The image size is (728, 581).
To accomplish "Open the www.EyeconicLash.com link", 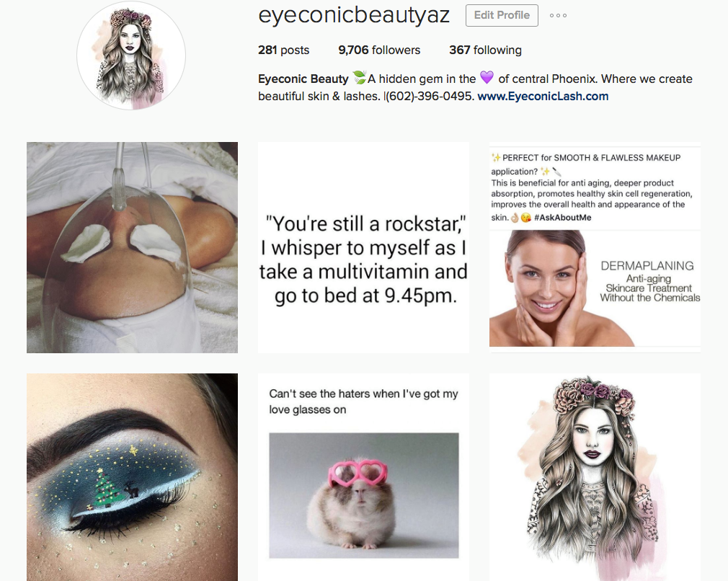I will (x=543, y=96).
